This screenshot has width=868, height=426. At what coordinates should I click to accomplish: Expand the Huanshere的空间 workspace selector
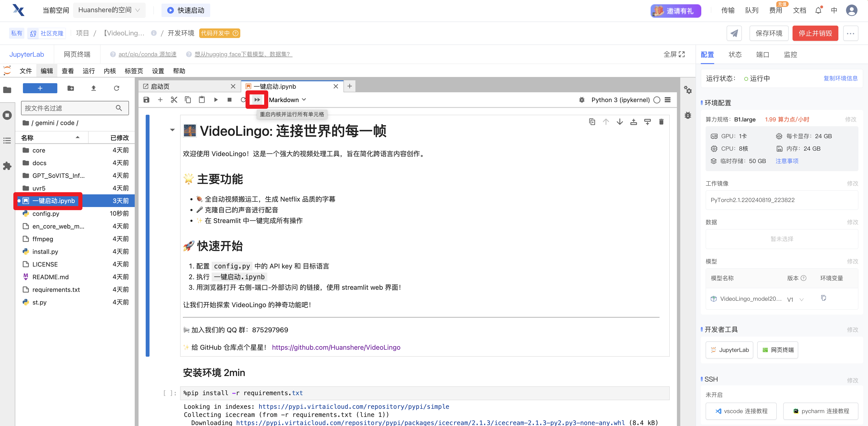109,10
